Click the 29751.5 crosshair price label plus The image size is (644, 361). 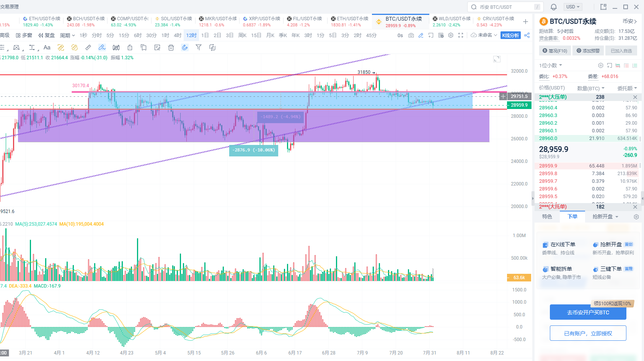coord(503,96)
